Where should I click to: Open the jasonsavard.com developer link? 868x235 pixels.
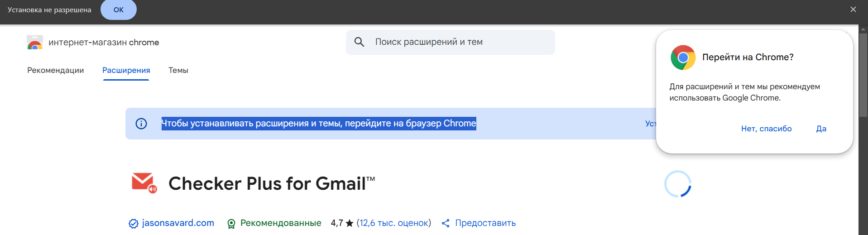coord(178,223)
